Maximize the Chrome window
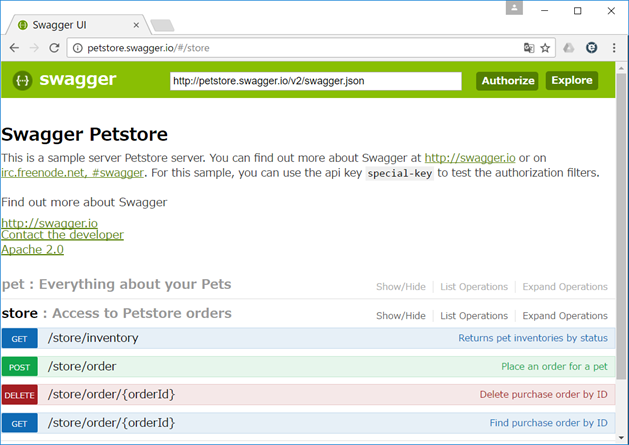This screenshot has width=629, height=445. coord(578,10)
